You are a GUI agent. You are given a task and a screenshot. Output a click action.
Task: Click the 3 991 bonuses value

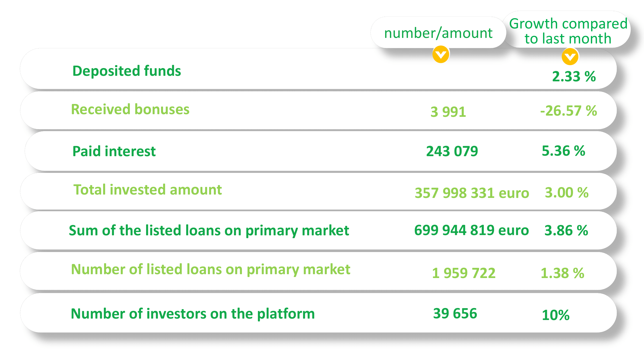[448, 112]
